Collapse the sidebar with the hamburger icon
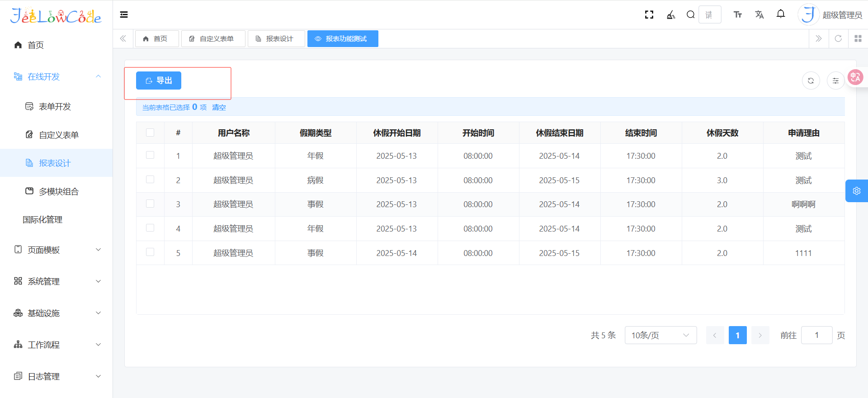This screenshot has height=398, width=868. (124, 14)
